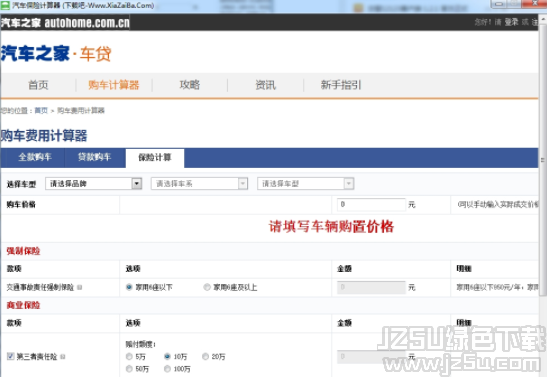Click the 商业保险 section heading
Viewport: 547px width, 377px height.
click(23, 305)
